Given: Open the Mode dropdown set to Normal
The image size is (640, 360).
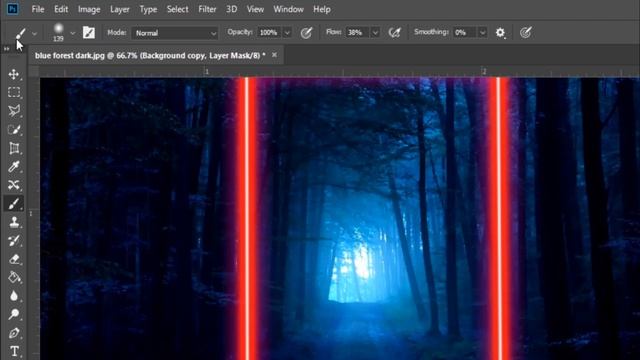Looking at the screenshot, I should (x=174, y=33).
